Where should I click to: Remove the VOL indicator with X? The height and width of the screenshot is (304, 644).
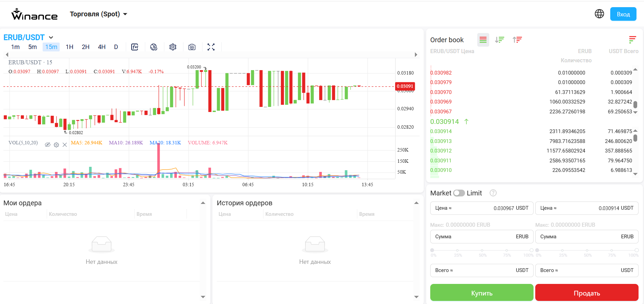coord(64,145)
